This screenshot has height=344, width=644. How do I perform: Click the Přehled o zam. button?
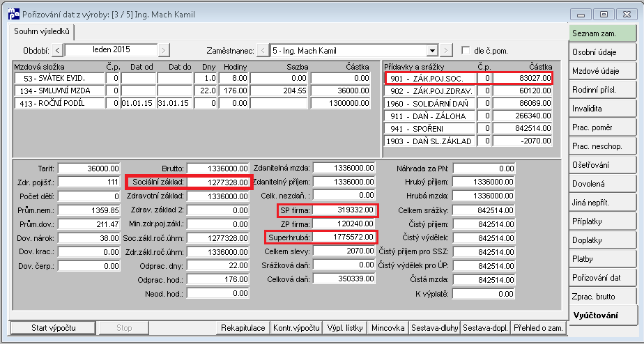click(x=539, y=328)
